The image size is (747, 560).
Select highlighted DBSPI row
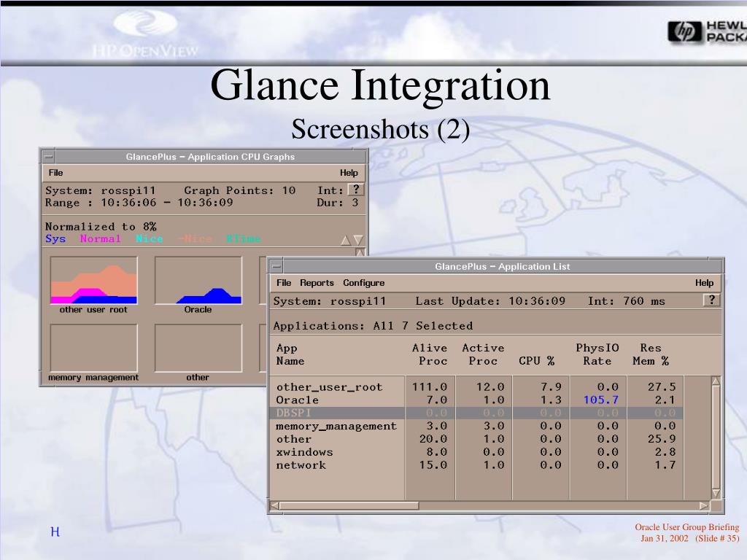coord(476,413)
